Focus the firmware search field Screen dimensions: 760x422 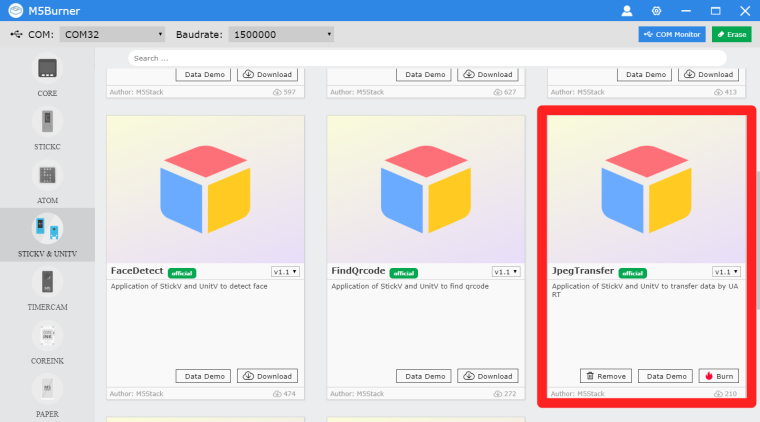(x=427, y=58)
